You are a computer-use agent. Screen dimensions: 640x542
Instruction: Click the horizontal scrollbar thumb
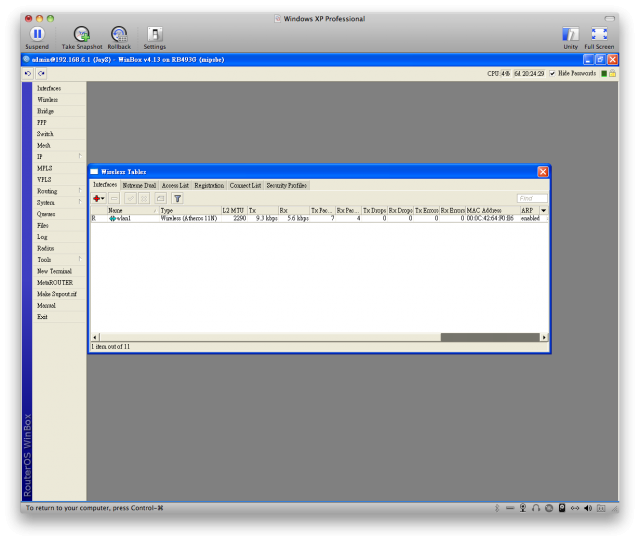click(270, 337)
